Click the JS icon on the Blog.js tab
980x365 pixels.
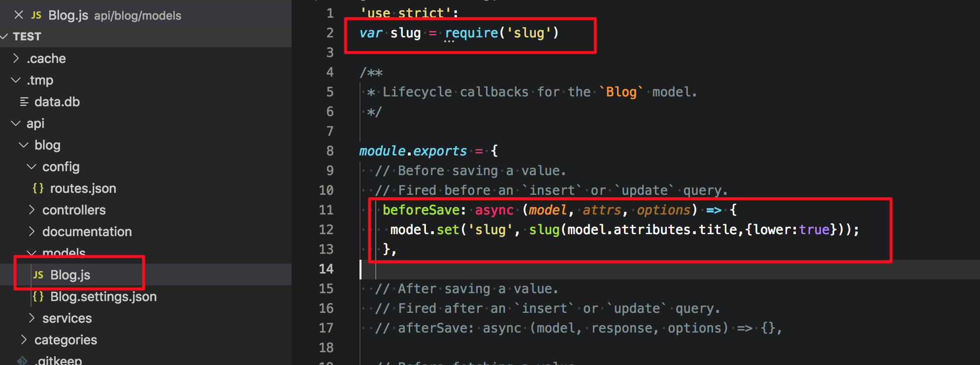[36, 15]
